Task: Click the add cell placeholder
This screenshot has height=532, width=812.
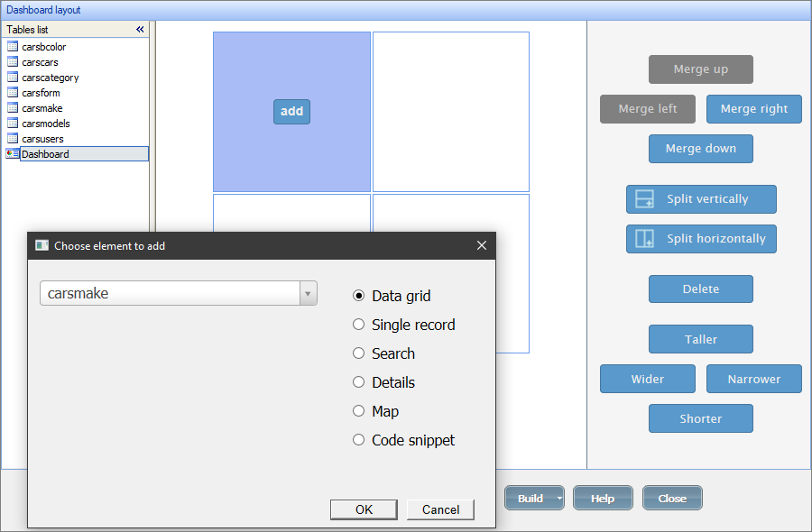Action: pyautogui.click(x=291, y=111)
